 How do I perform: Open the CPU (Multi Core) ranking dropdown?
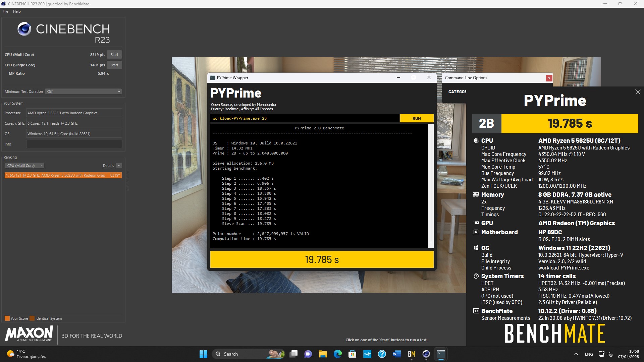tap(24, 166)
